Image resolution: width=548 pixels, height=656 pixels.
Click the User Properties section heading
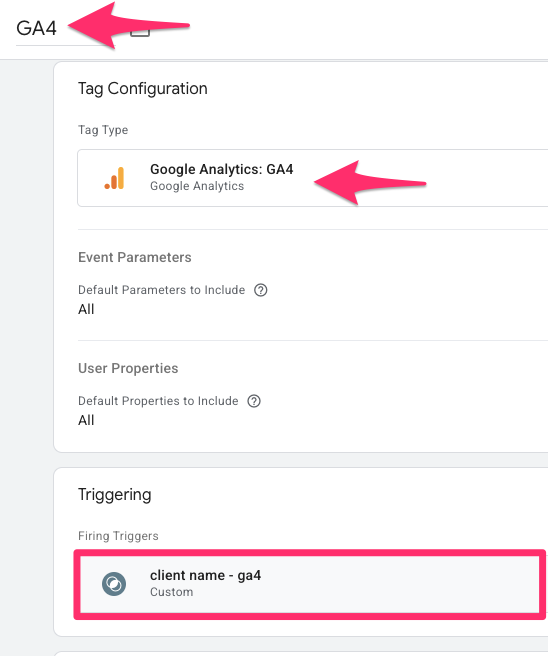128,368
